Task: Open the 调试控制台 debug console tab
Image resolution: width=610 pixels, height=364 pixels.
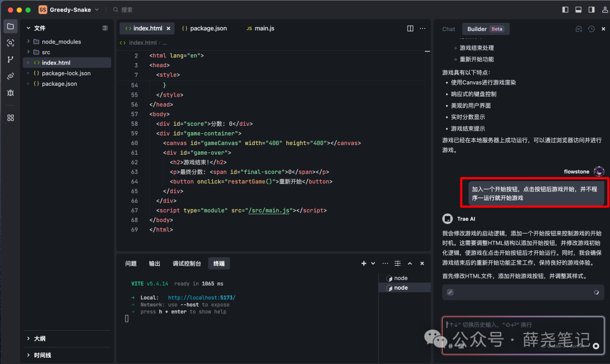Action: (x=187, y=264)
